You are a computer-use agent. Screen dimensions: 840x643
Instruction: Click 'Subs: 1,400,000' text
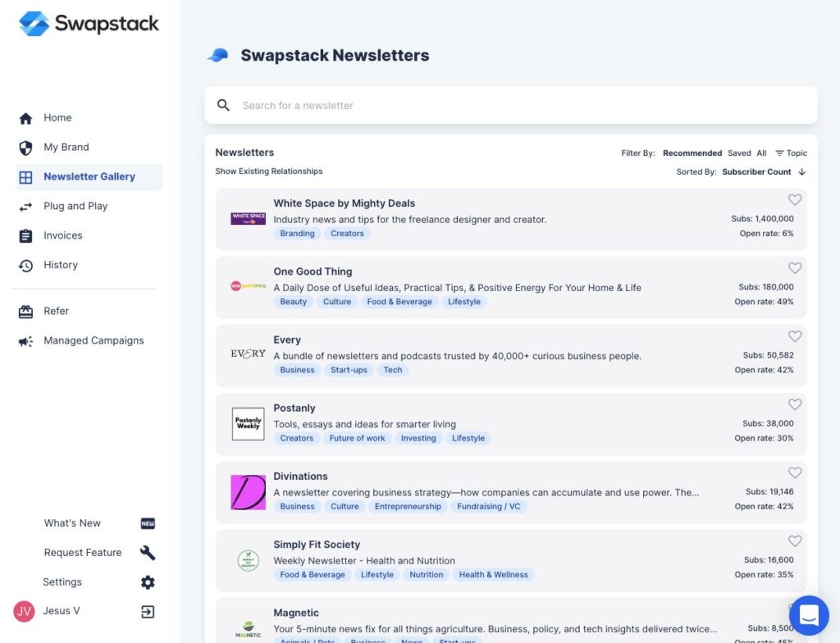[x=762, y=219]
